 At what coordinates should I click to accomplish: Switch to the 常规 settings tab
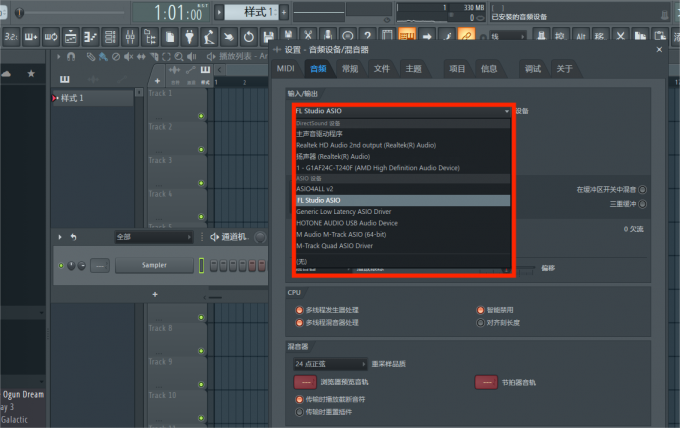coord(350,69)
